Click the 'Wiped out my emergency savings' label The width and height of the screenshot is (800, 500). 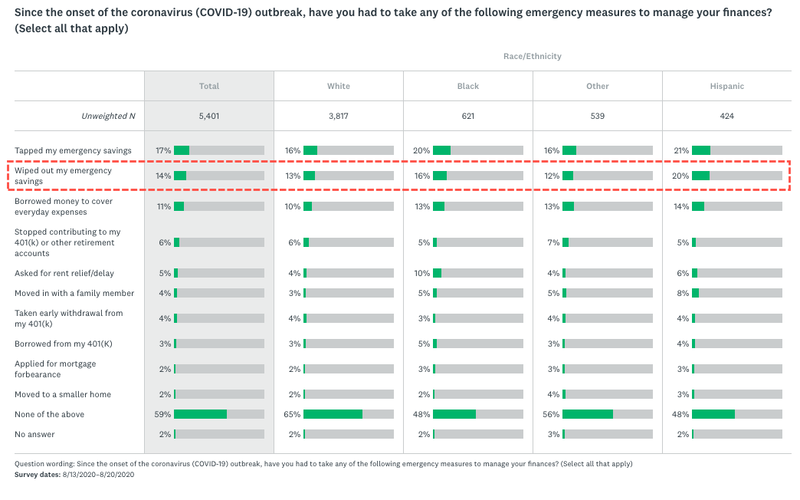[64, 175]
